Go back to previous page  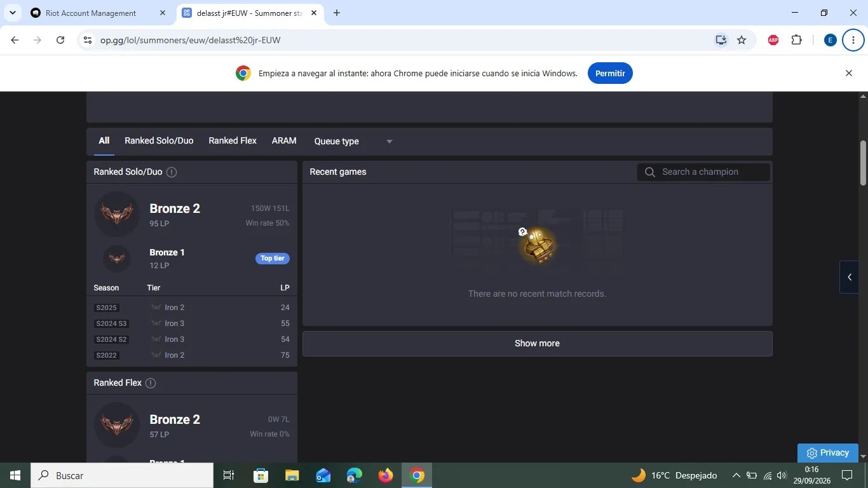pyautogui.click(x=15, y=40)
